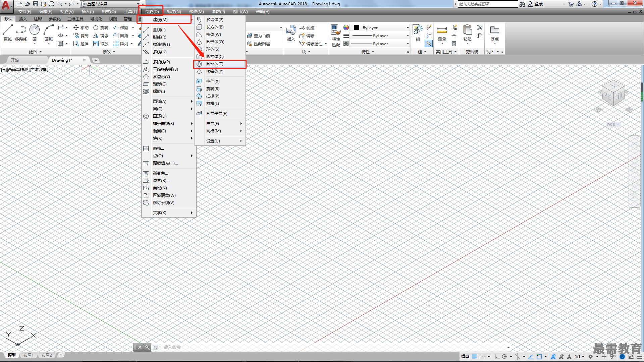Image resolution: width=644 pixels, height=362 pixels.
Task: Click the 测量 measure tool
Action: 442,34
